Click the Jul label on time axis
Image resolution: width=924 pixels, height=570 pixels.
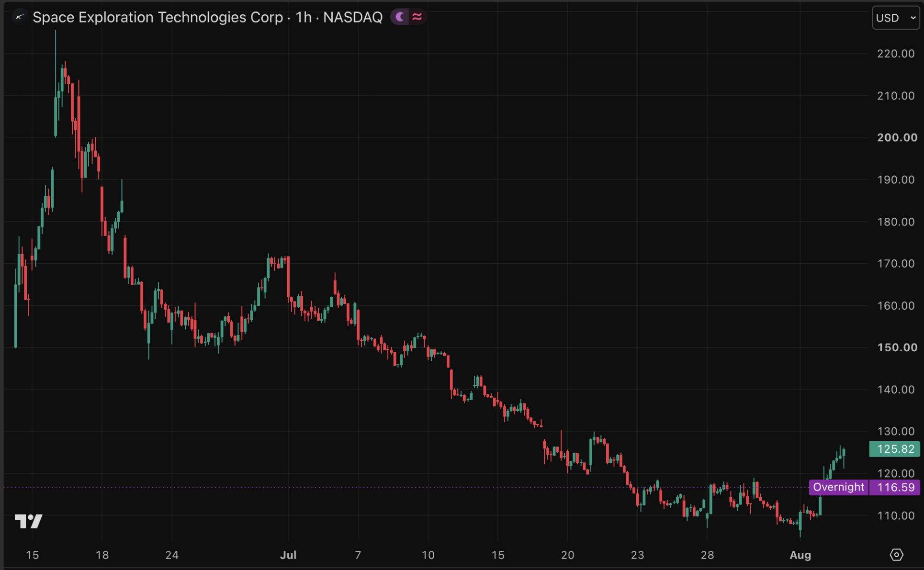click(288, 555)
